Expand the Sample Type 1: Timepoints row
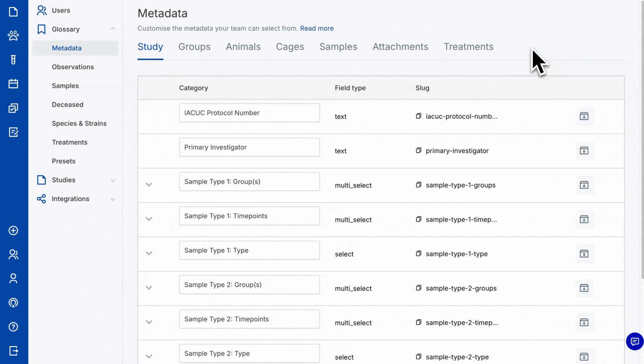The width and height of the screenshot is (644, 364). (x=149, y=219)
